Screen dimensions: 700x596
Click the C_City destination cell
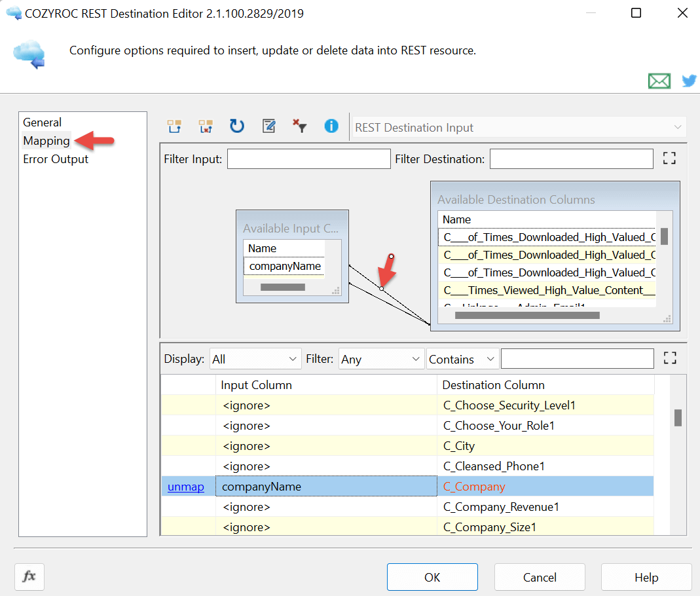(x=545, y=445)
